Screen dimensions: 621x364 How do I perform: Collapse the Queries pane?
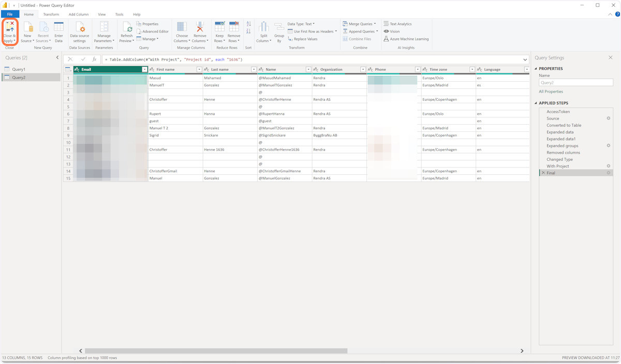pos(57,58)
